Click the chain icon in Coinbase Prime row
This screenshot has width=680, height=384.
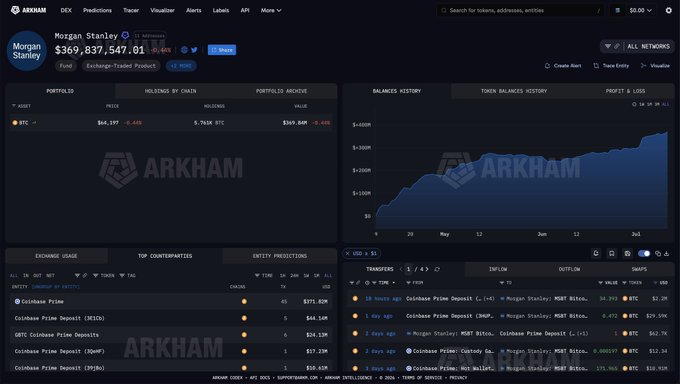click(x=244, y=302)
